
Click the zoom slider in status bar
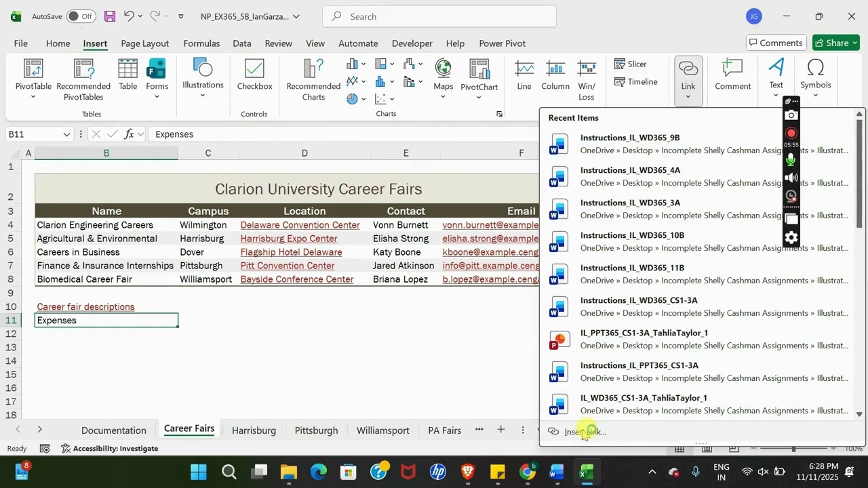793,449
